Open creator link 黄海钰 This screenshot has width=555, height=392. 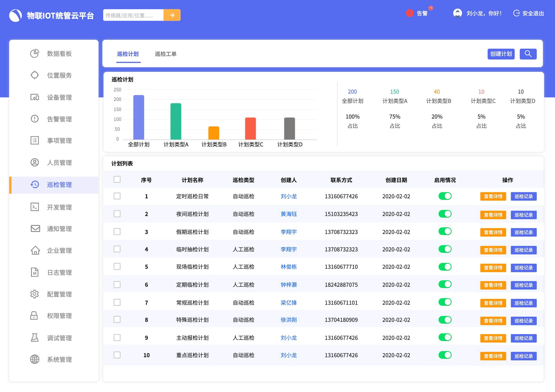pyautogui.click(x=289, y=214)
